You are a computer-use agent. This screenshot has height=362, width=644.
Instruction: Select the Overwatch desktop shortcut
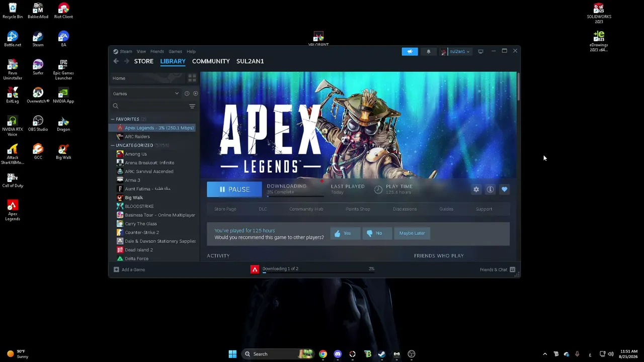[x=38, y=96]
